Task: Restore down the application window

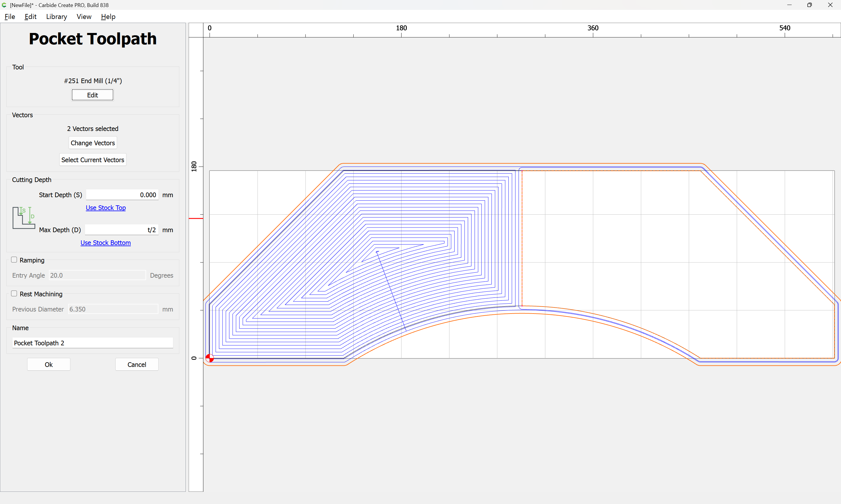Action: coord(809,5)
